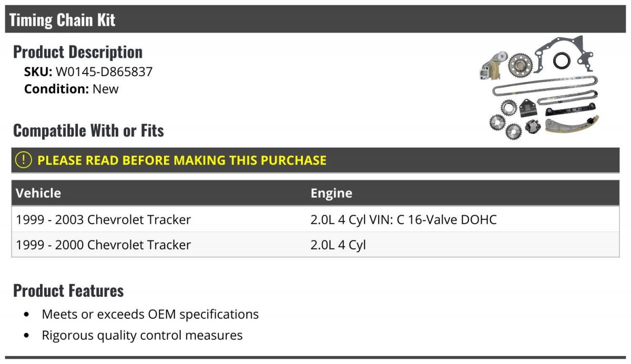Click the Product Features heading
Screen dimensions: 631x364
tap(68, 290)
